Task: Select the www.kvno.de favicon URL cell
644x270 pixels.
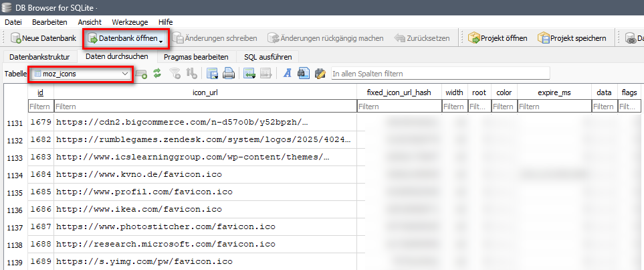Action: [x=205, y=174]
